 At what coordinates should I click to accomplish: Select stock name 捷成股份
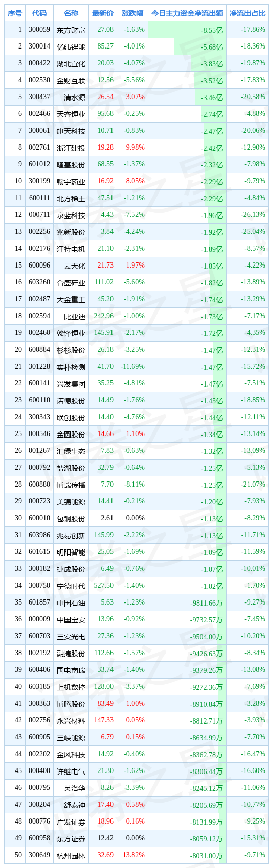71,569
